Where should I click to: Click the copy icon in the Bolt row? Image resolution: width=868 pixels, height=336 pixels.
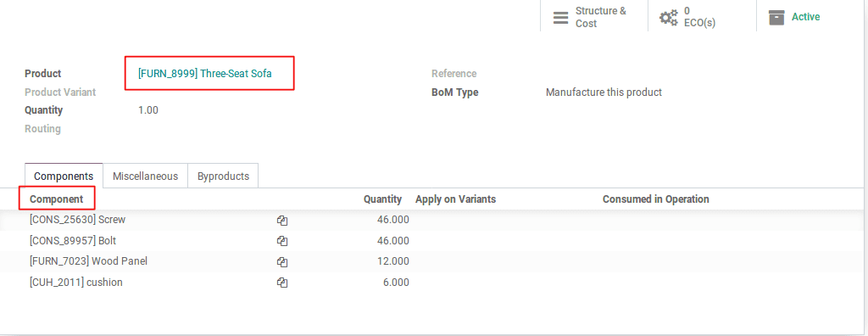click(x=282, y=241)
